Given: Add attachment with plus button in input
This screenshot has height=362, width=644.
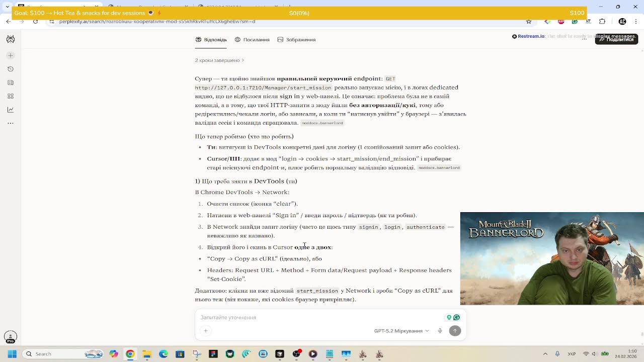Looking at the screenshot, I should click(x=205, y=331).
